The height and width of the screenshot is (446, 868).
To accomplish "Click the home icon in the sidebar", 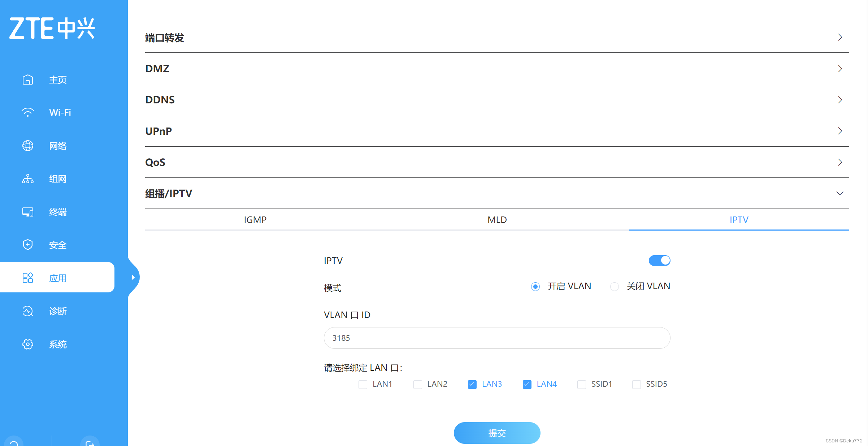I will (x=28, y=80).
